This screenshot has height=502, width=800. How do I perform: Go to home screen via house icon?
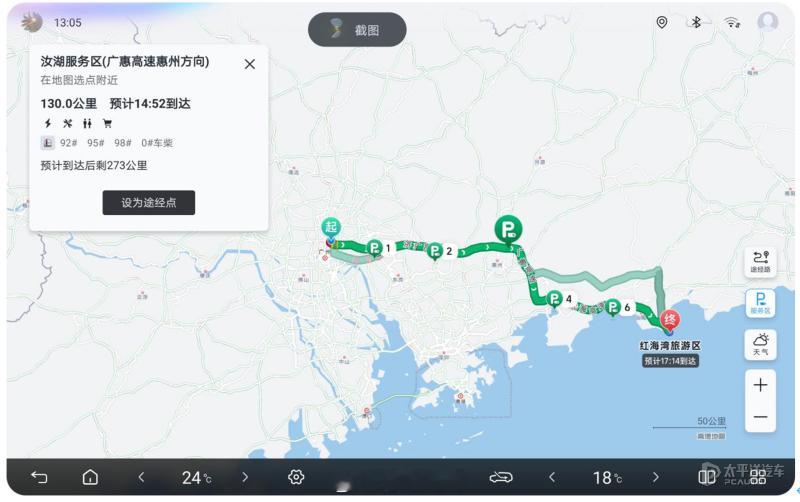(x=90, y=477)
